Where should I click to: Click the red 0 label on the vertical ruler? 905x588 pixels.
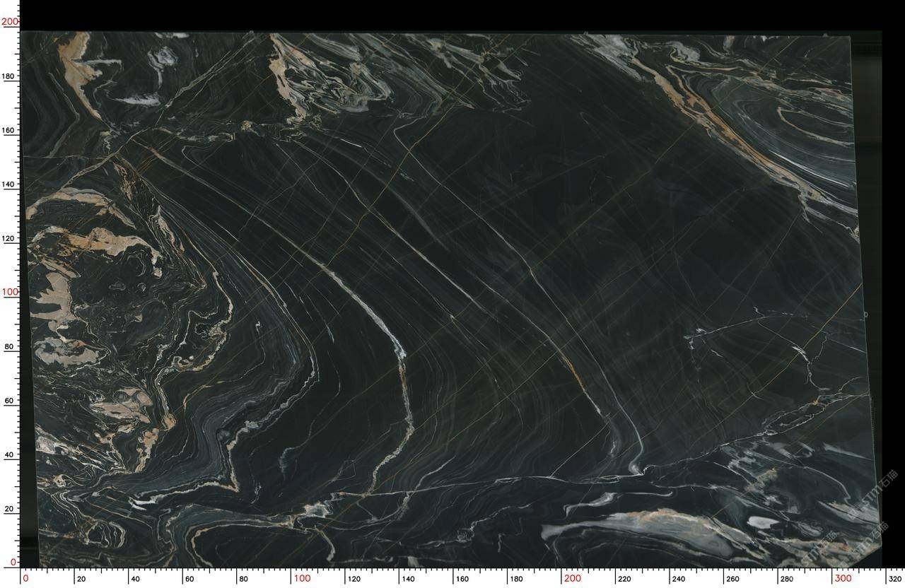13,562
